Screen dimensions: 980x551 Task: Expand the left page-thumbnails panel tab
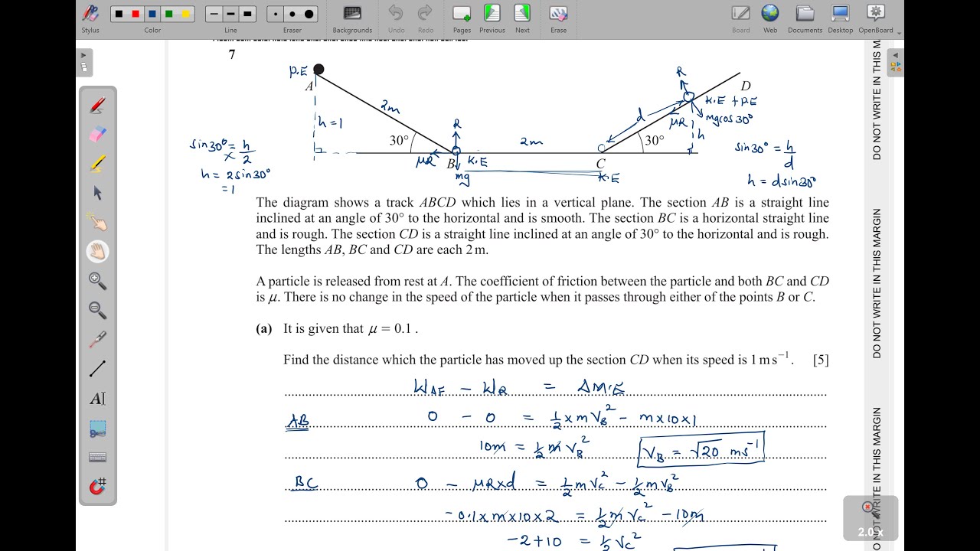click(84, 63)
